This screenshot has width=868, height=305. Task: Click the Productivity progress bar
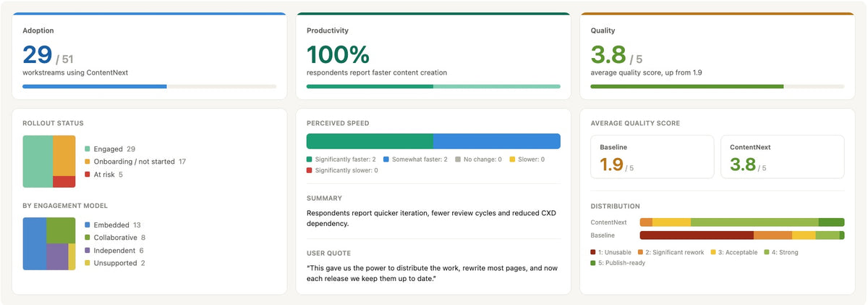pyautogui.click(x=433, y=86)
